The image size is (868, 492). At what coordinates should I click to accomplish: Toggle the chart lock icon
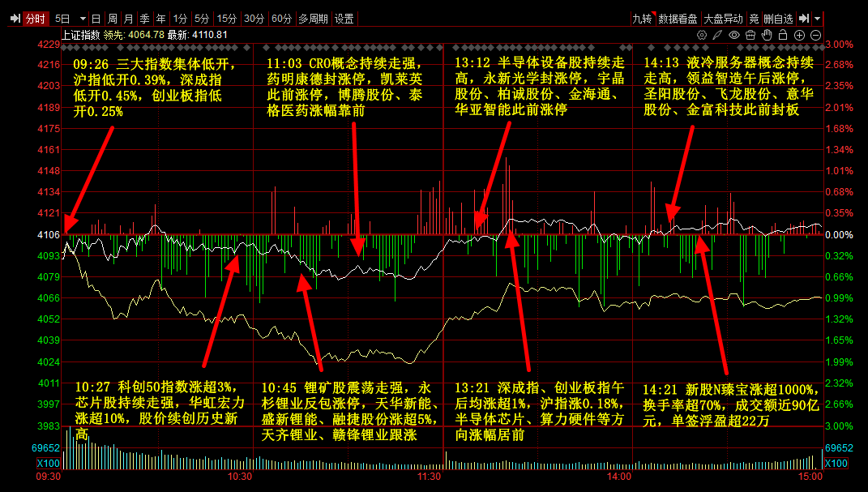(783, 35)
